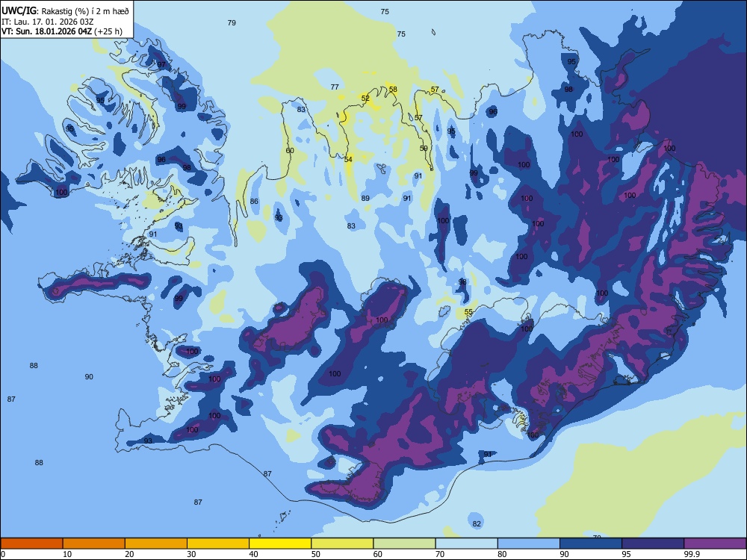The height and width of the screenshot is (560, 747).
Task: Click the purple 99.9+ legend swatch
Action: pos(715,544)
